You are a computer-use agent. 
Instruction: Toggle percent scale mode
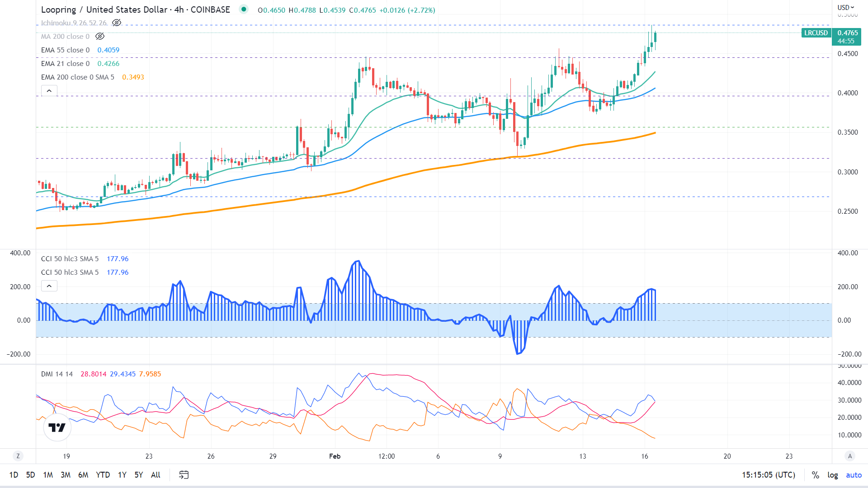(x=815, y=475)
